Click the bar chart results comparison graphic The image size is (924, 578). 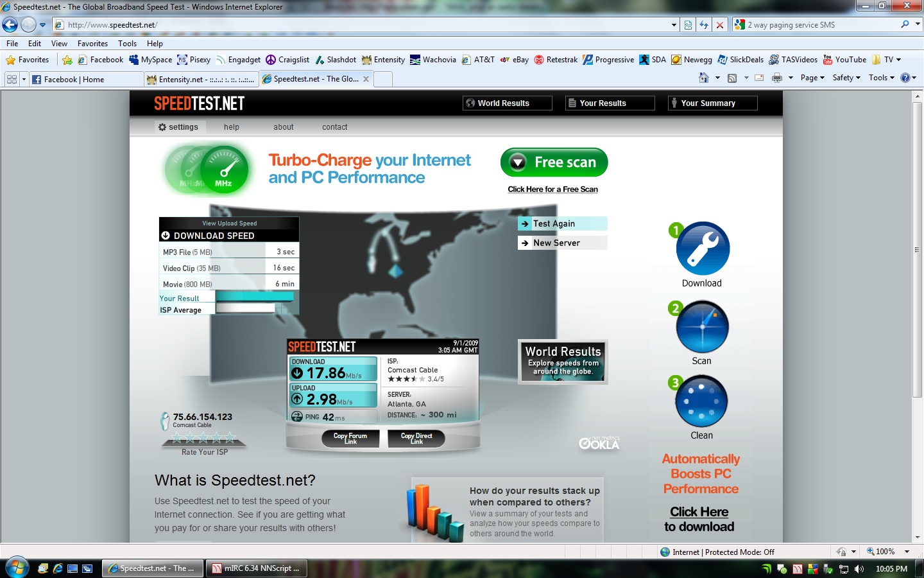pos(435,512)
